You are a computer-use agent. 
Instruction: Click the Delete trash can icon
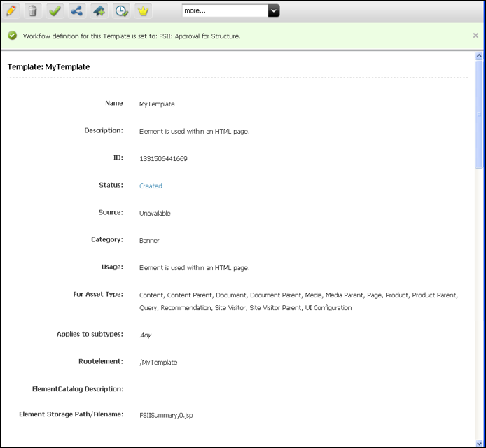pos(32,10)
